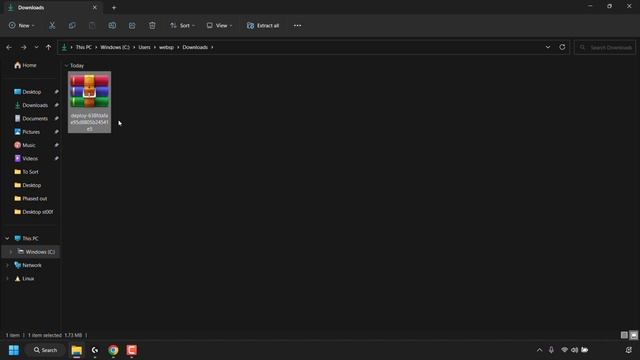Viewport: 640px width, 360px height.
Task: Expand the Windows (C:) tree node
Action: click(x=11, y=252)
